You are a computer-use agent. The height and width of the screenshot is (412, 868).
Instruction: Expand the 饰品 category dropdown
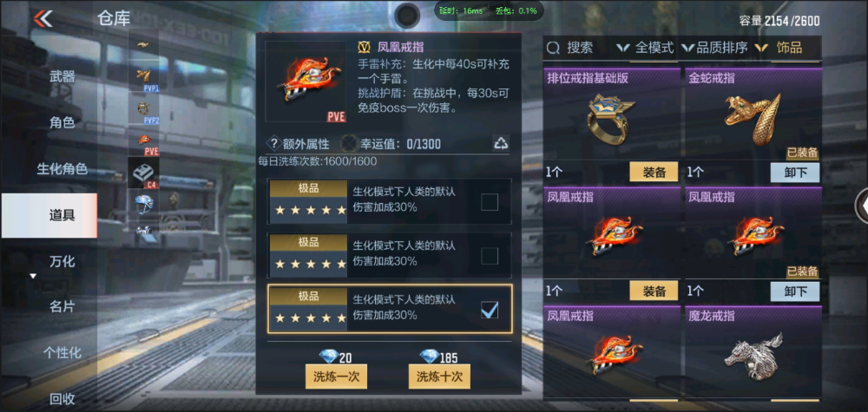[x=779, y=48]
